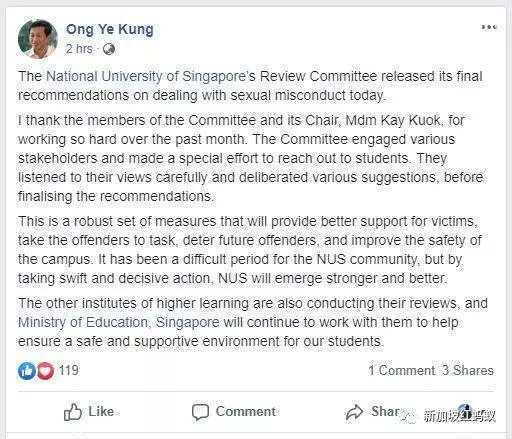This screenshot has height=439, width=512.
Task: View the 119 reactions count
Action: (69, 370)
